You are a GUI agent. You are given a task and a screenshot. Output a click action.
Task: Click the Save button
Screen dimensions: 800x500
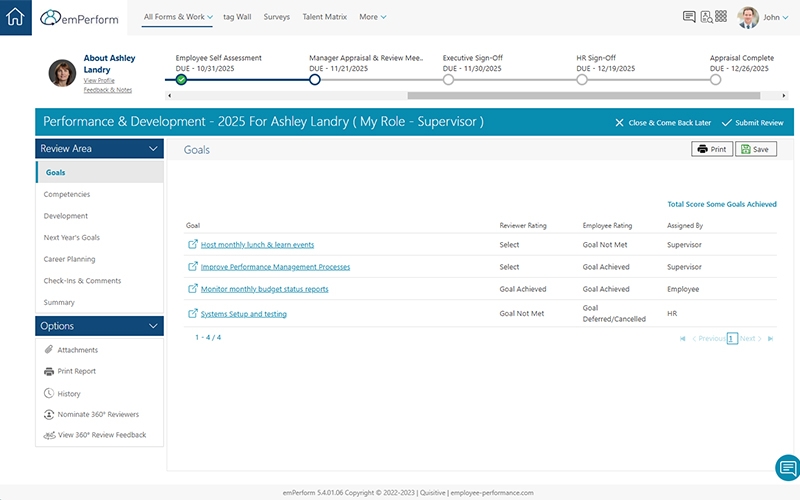click(x=755, y=149)
